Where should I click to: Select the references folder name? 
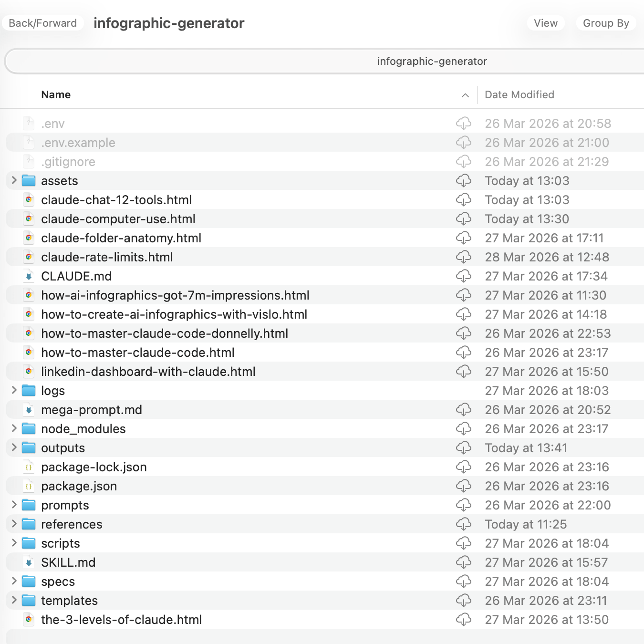tap(72, 524)
